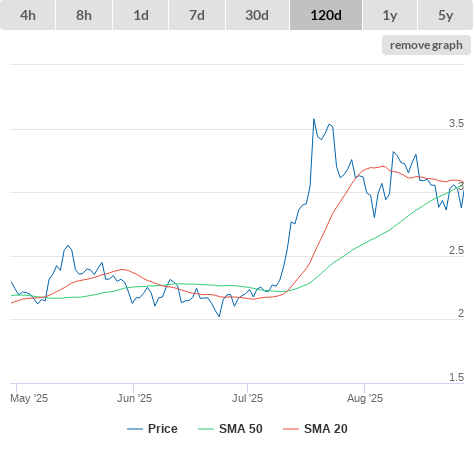
Task: Click the green SMA 50 legend marker
Action: pos(206,429)
